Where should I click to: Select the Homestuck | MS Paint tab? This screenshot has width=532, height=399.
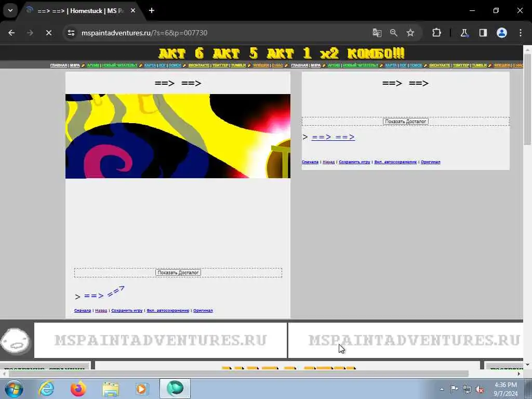click(79, 10)
